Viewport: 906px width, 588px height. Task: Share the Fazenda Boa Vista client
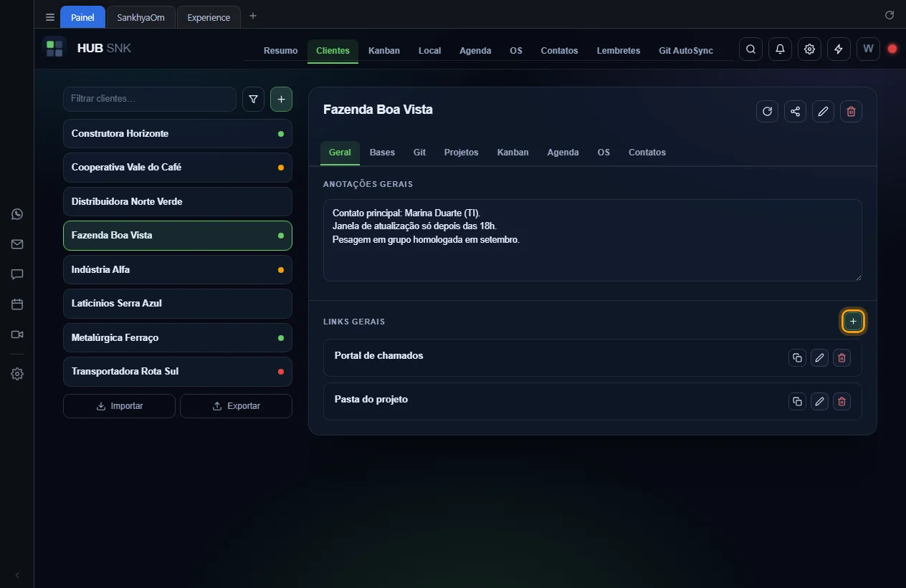795,111
